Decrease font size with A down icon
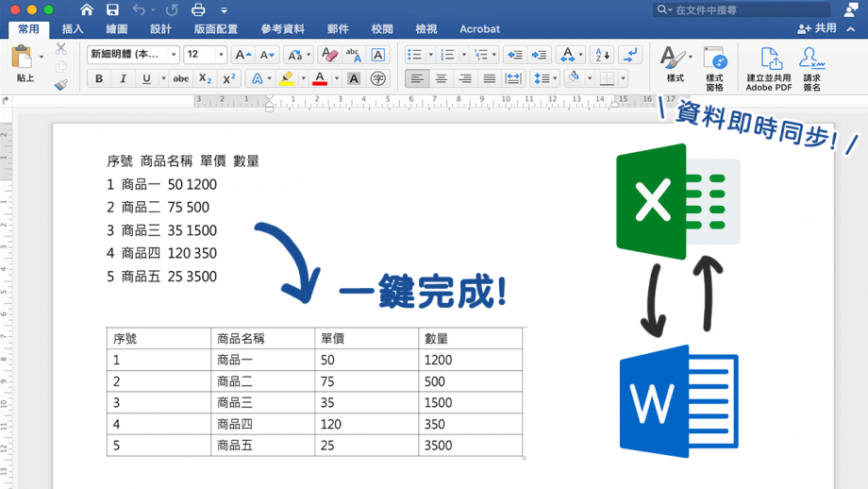Screen dimensions: 868x489 (267, 54)
